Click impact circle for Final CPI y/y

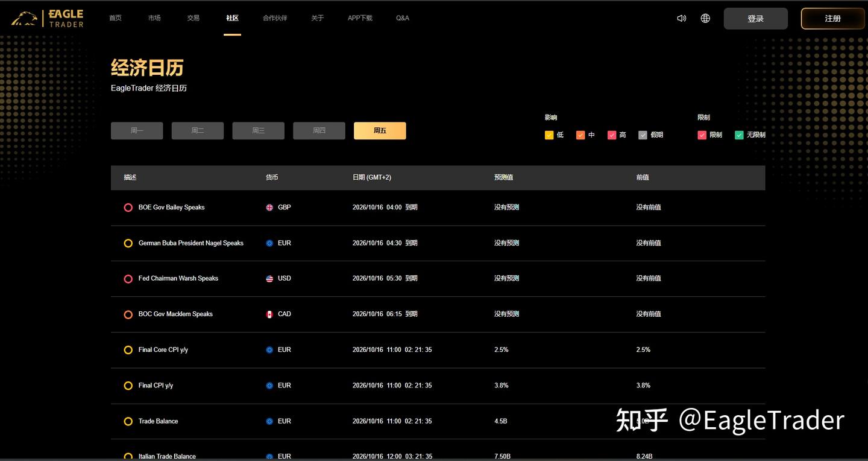pyautogui.click(x=128, y=386)
